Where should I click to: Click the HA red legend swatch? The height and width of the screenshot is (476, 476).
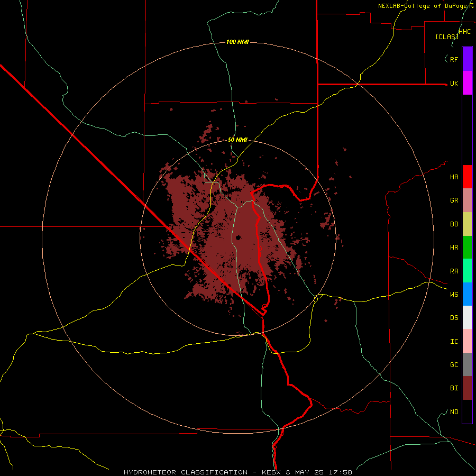pos(467,177)
